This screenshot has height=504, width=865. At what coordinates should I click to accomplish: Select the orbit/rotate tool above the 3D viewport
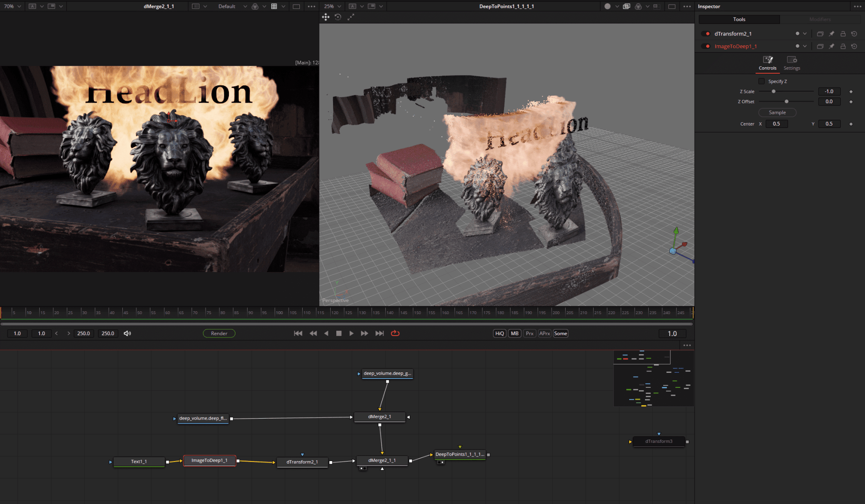click(338, 17)
